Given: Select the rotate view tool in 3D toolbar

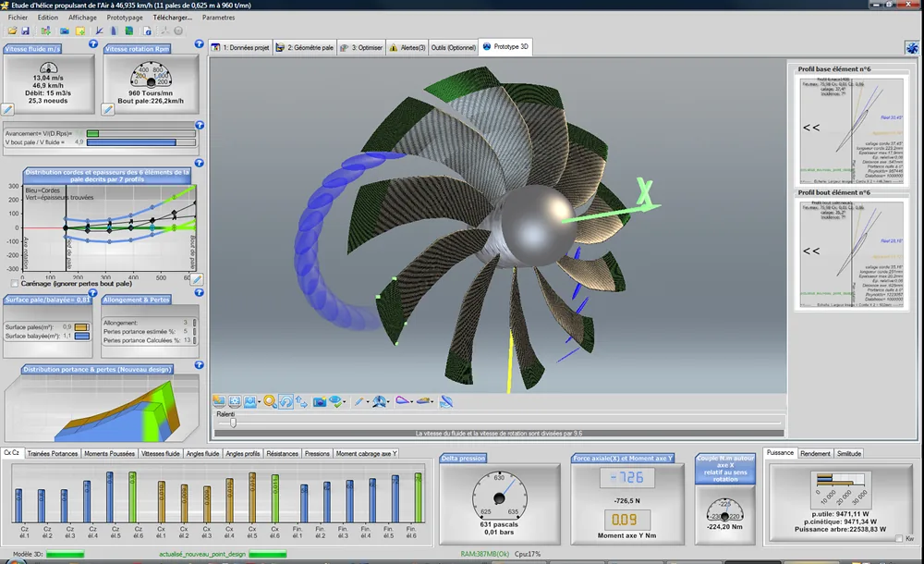Looking at the screenshot, I should (286, 401).
